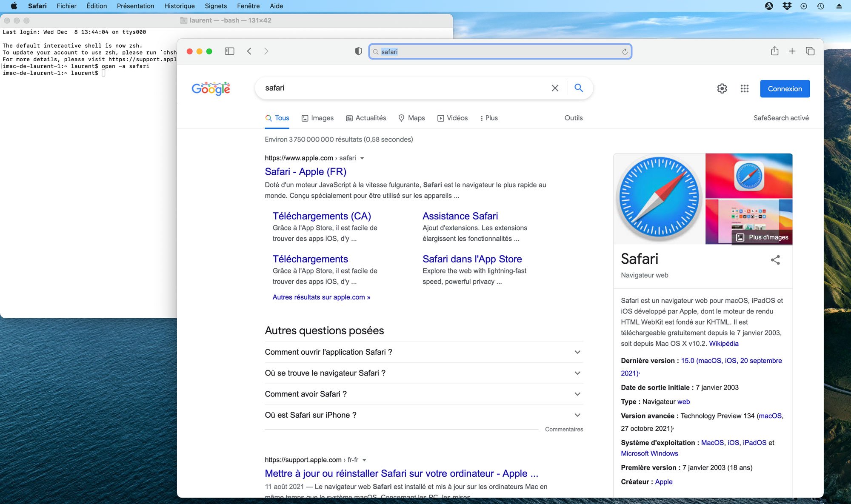Toggle the Safari sidebar button

click(229, 51)
